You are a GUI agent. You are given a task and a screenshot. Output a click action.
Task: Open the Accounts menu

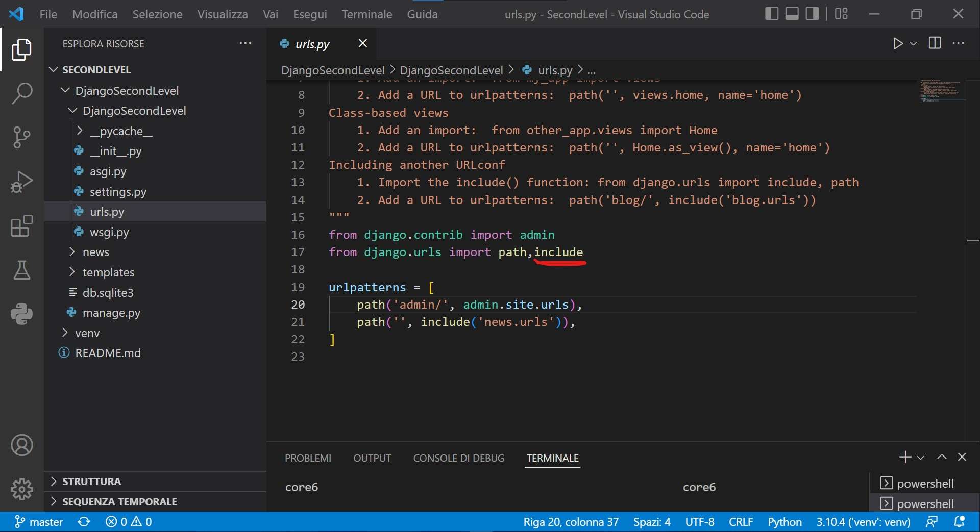pos(21,445)
